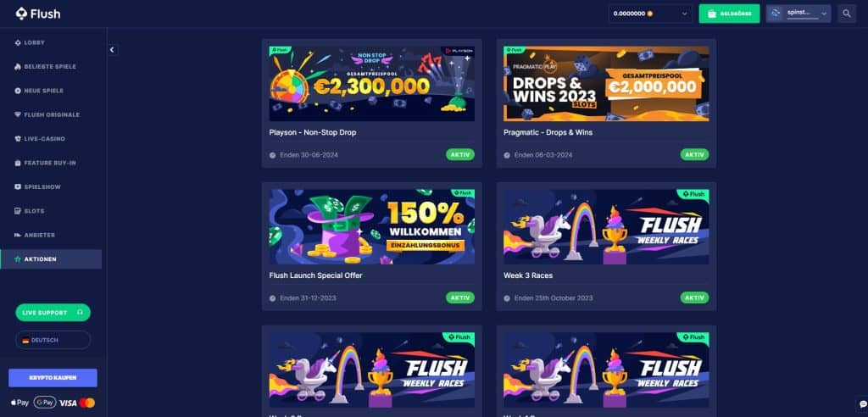This screenshot has height=417, width=868.
Task: Click the Lobby sidebar icon
Action: pyautogui.click(x=18, y=42)
